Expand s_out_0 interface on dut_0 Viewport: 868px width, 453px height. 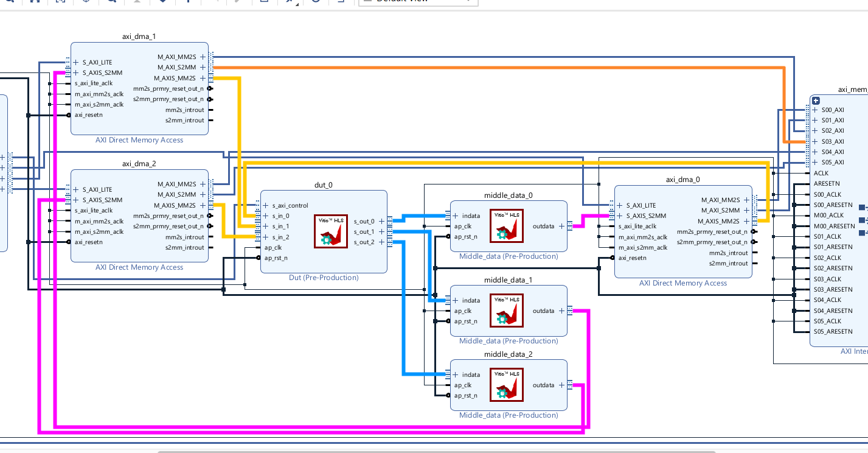(x=381, y=221)
